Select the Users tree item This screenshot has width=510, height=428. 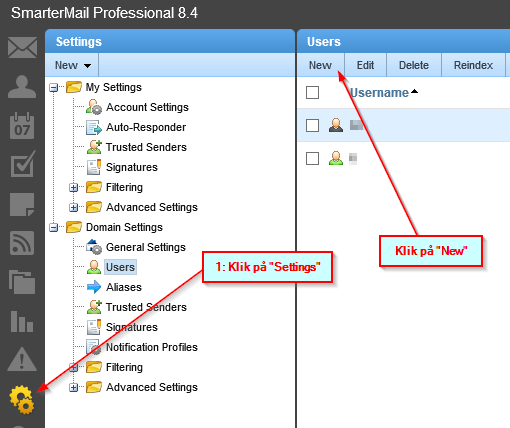click(120, 267)
